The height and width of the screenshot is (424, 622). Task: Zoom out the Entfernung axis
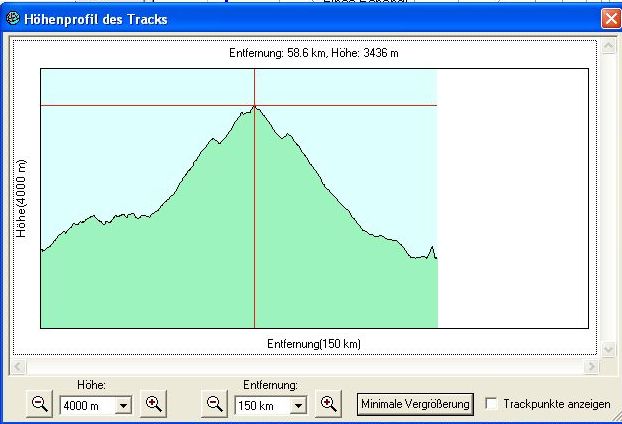pos(214,404)
